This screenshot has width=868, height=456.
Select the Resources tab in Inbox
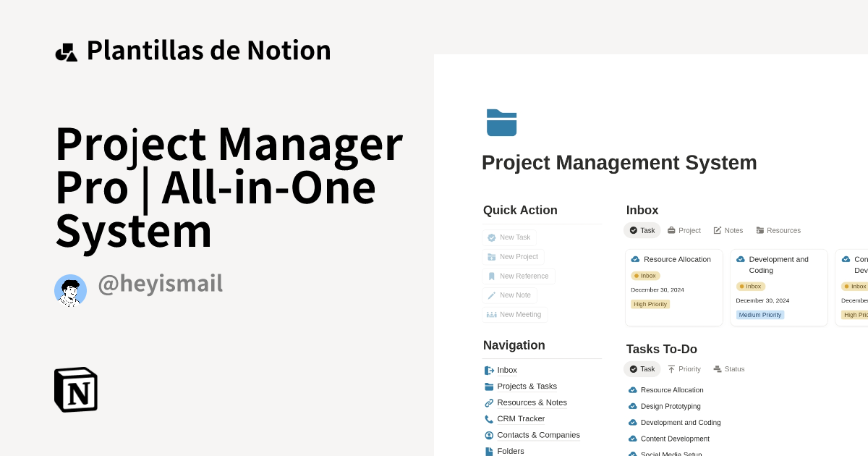778,230
